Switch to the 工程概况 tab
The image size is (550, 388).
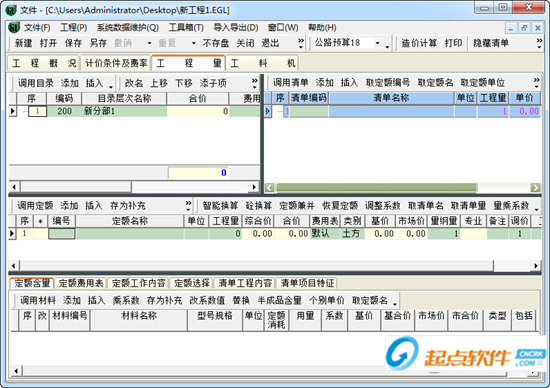(44, 63)
